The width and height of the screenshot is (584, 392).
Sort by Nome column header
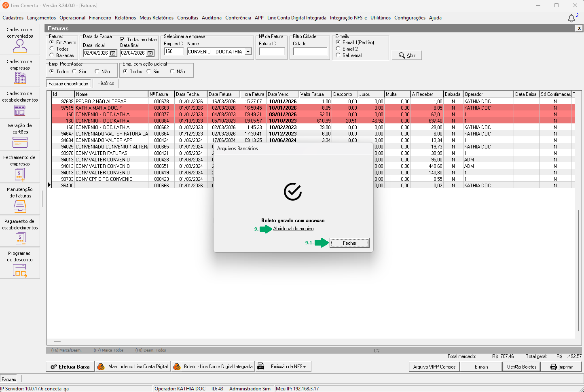(x=112, y=94)
